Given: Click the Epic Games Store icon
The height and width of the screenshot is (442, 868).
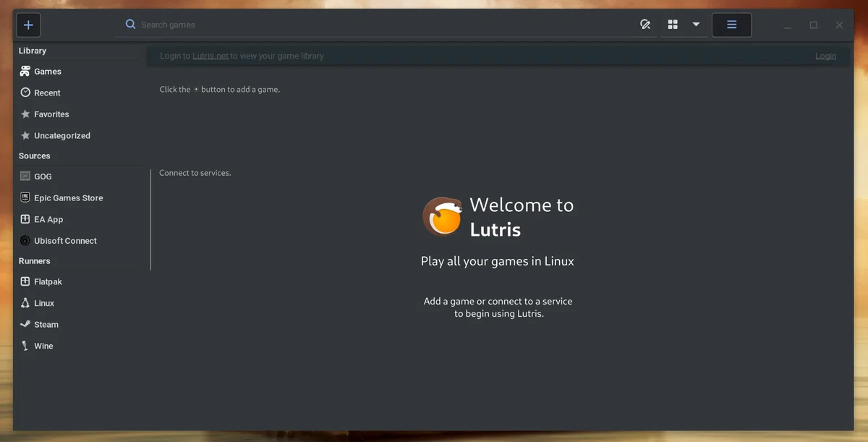Looking at the screenshot, I should [x=25, y=197].
